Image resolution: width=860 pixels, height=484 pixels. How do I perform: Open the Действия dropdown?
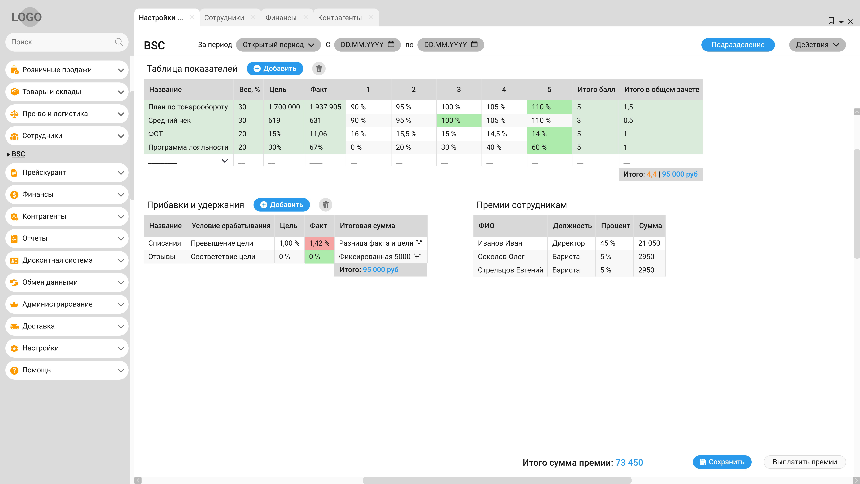coord(817,44)
